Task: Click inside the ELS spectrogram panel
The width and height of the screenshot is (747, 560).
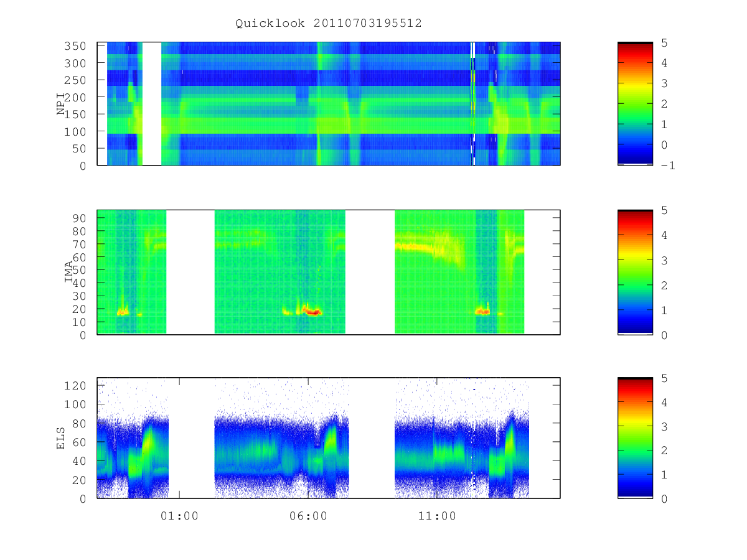Action: [x=329, y=437]
